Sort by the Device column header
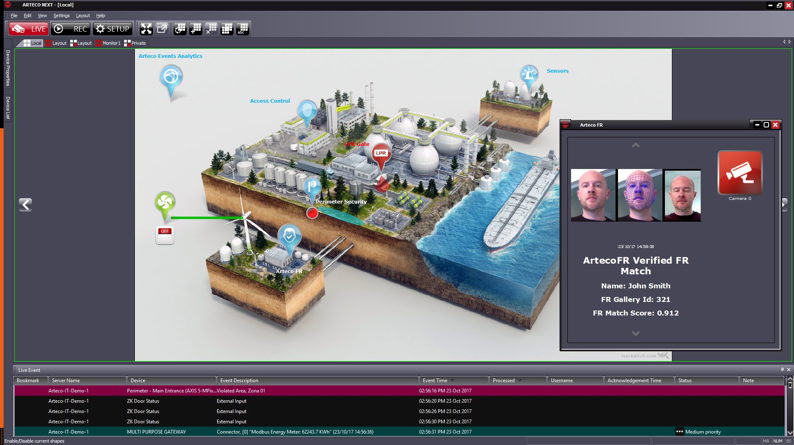Viewport: 794px width, 445px height. pos(171,380)
